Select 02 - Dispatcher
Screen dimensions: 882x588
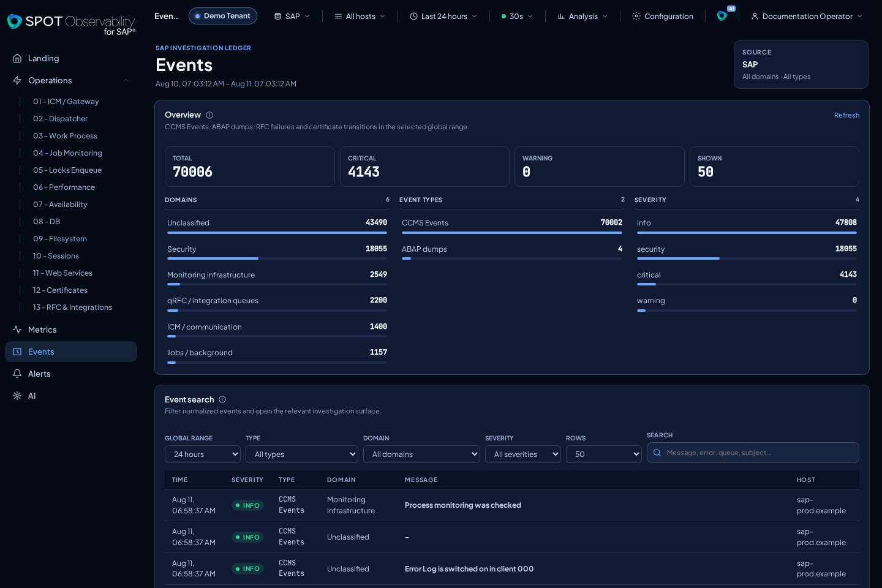[x=61, y=119]
